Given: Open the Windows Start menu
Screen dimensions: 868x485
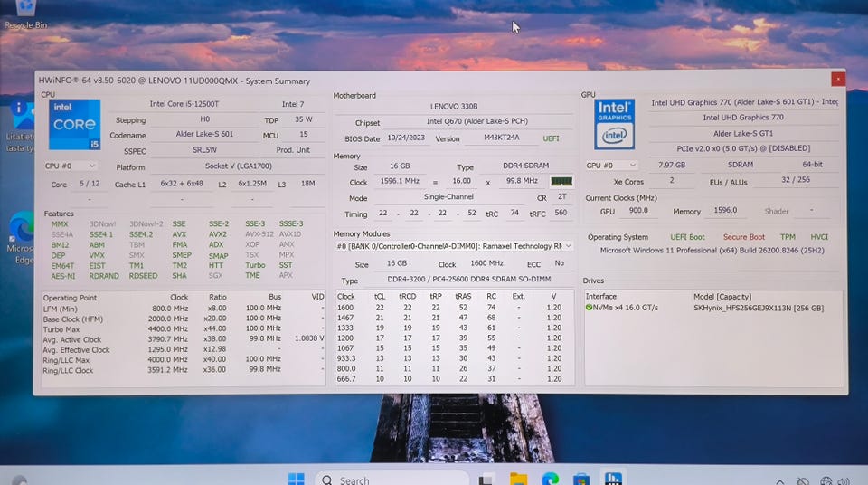Looking at the screenshot, I should pyautogui.click(x=297, y=479).
